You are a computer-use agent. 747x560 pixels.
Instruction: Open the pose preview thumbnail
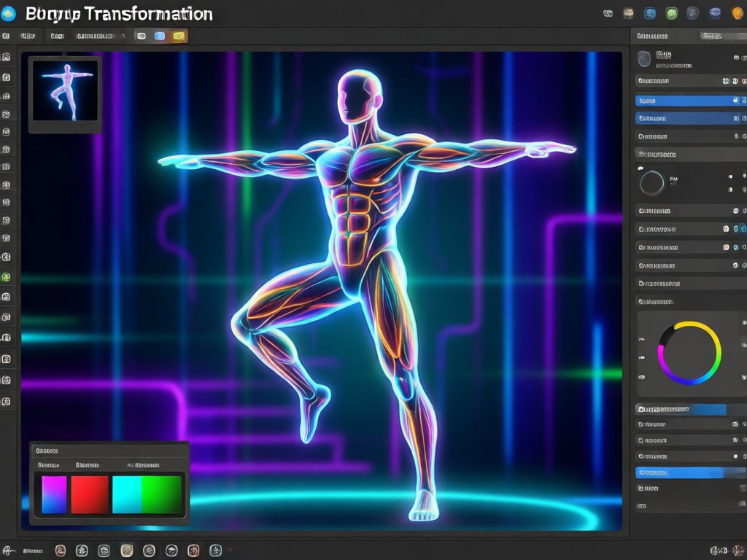click(65, 91)
